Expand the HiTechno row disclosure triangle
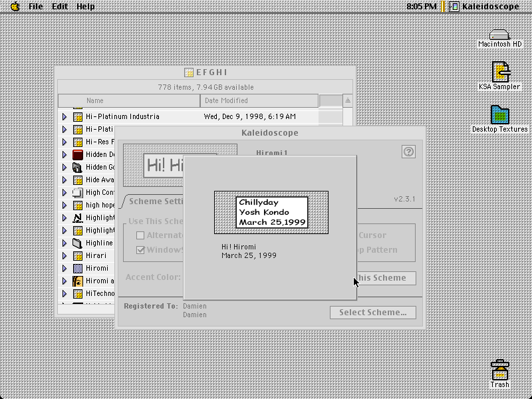The width and height of the screenshot is (532, 399). coord(65,294)
